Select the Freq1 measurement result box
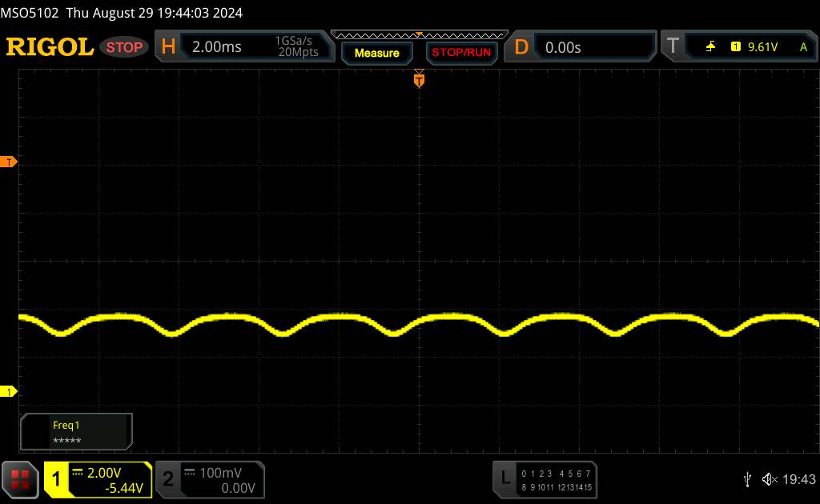This screenshot has height=504, width=820. pyautogui.click(x=76, y=432)
